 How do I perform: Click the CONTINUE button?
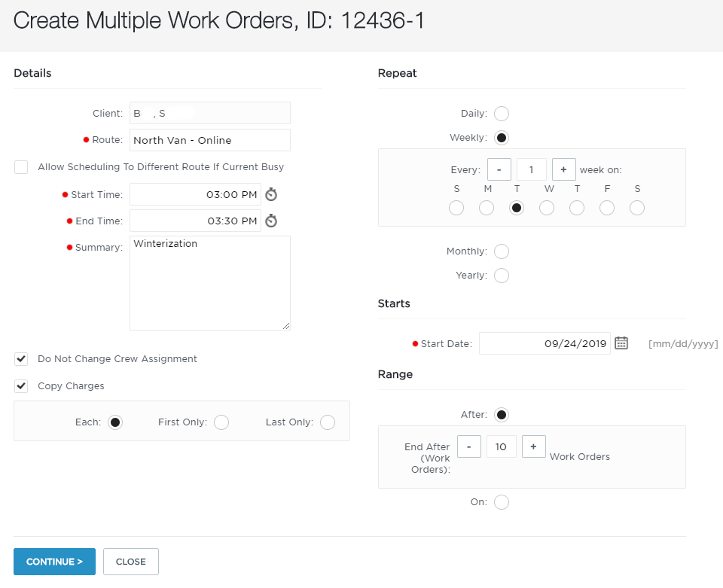[x=54, y=562]
